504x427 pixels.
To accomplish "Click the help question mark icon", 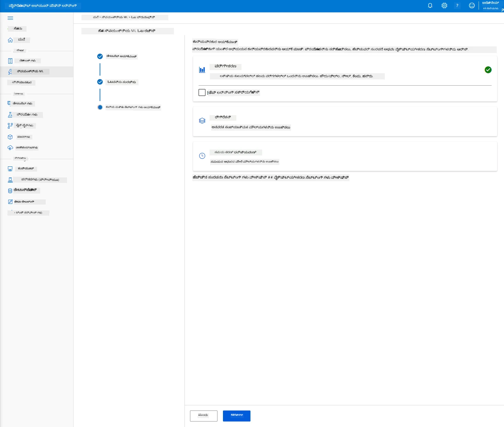I will pyautogui.click(x=457, y=6).
